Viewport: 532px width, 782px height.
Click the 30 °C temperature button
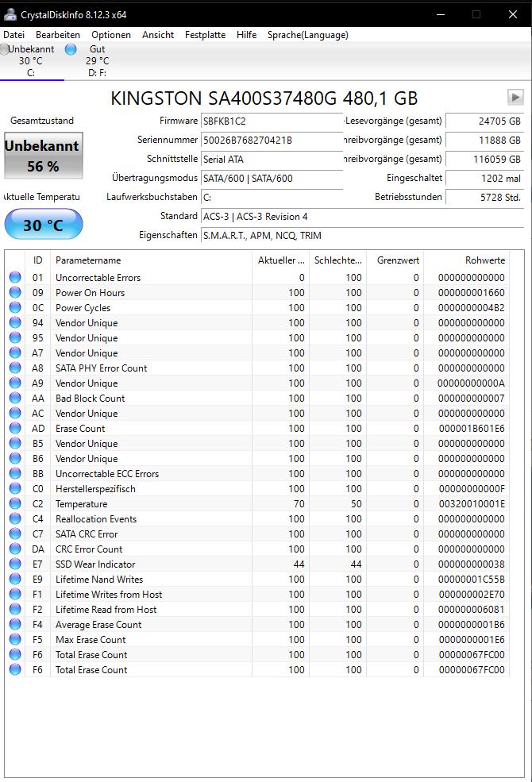coord(44,225)
